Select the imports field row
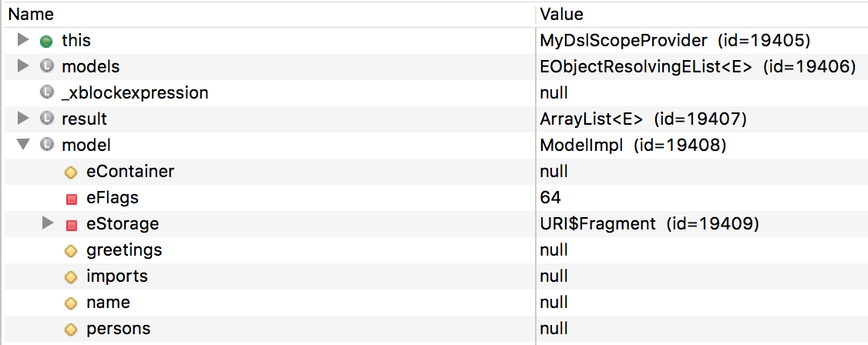The width and height of the screenshot is (868, 345). [434, 276]
